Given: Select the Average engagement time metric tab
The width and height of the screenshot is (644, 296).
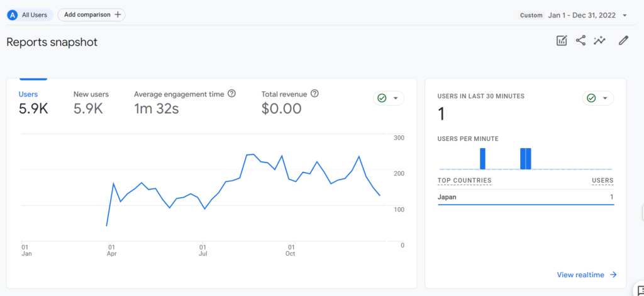Looking at the screenshot, I should (x=185, y=103).
